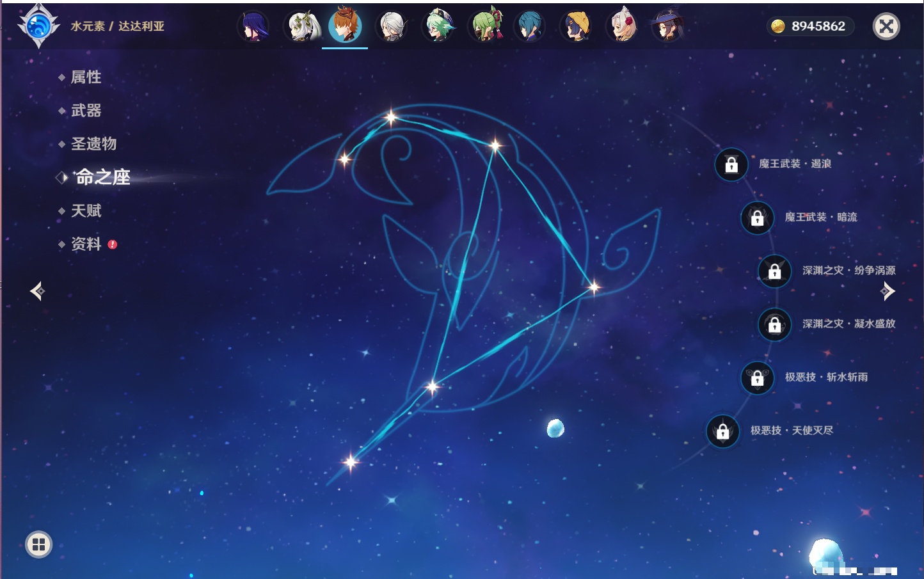Switch to the short gray-haired character avatar
The width and height of the screenshot is (924, 579).
click(392, 27)
